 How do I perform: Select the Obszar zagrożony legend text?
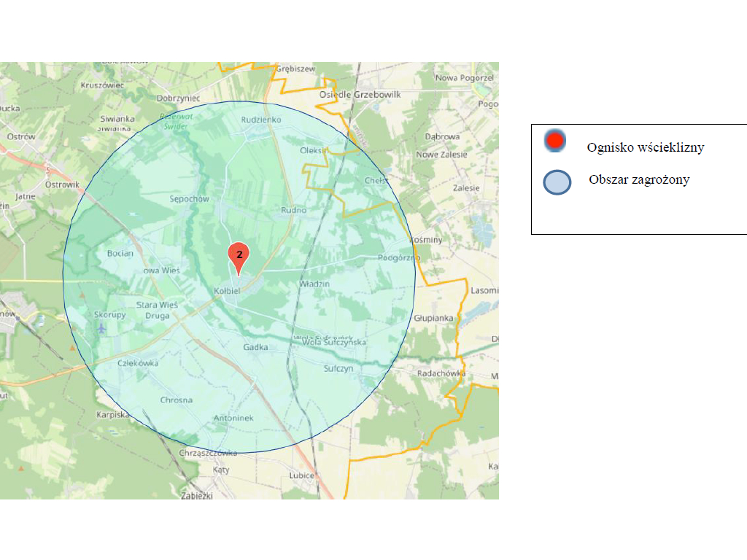tap(639, 180)
